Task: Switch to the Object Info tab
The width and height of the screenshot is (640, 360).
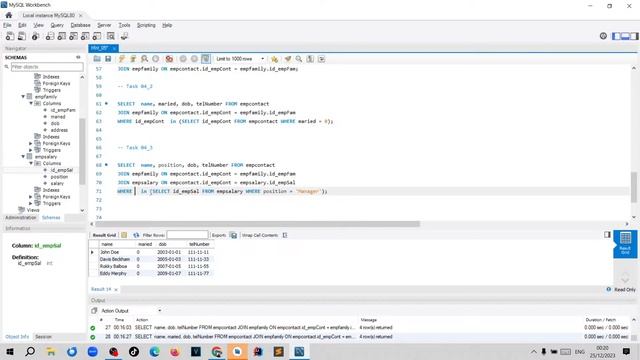Action: (17, 337)
